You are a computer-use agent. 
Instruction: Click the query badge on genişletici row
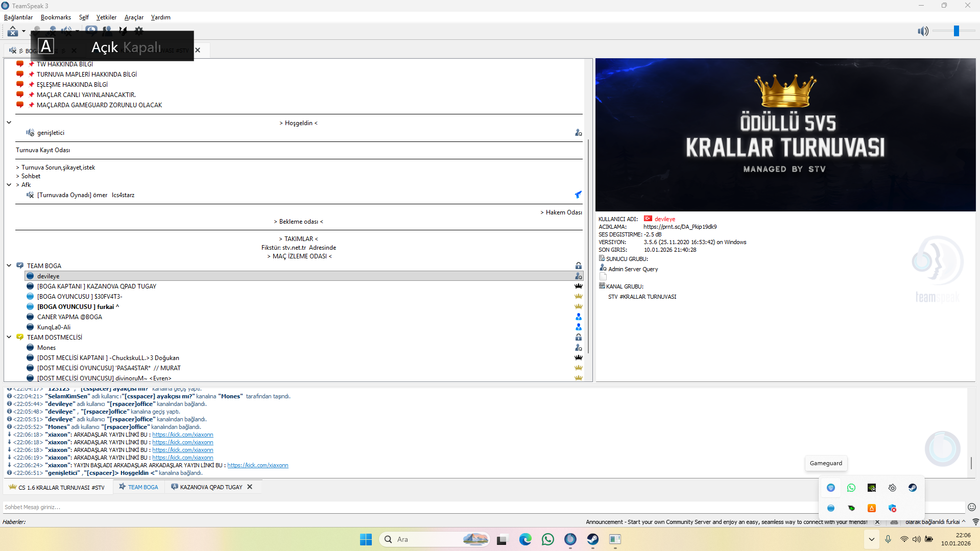tap(579, 133)
